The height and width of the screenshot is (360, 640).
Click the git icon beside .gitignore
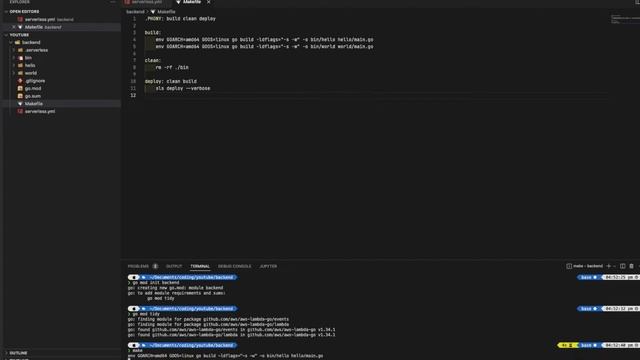[x=20, y=81]
